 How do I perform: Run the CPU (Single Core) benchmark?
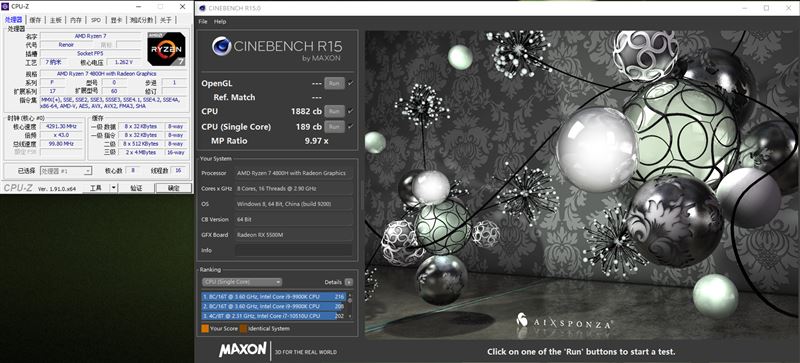tap(335, 127)
